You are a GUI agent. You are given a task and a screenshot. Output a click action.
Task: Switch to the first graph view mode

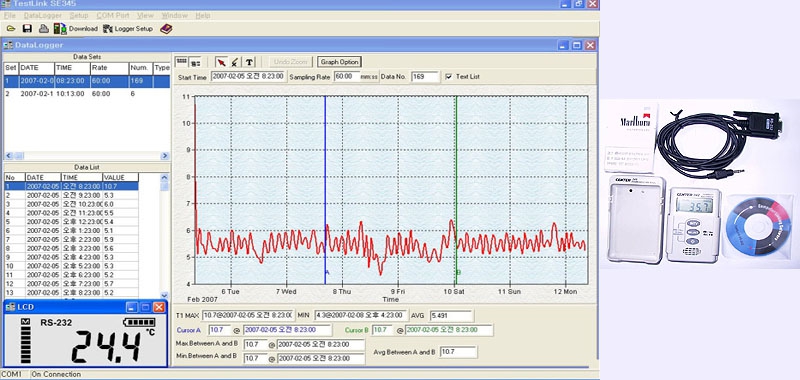point(181,62)
